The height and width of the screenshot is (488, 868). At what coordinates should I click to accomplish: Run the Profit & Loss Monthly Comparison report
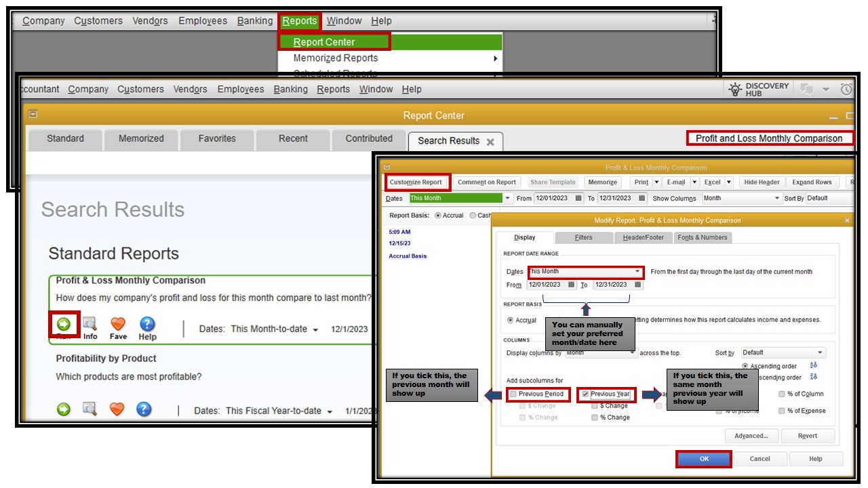tap(64, 323)
